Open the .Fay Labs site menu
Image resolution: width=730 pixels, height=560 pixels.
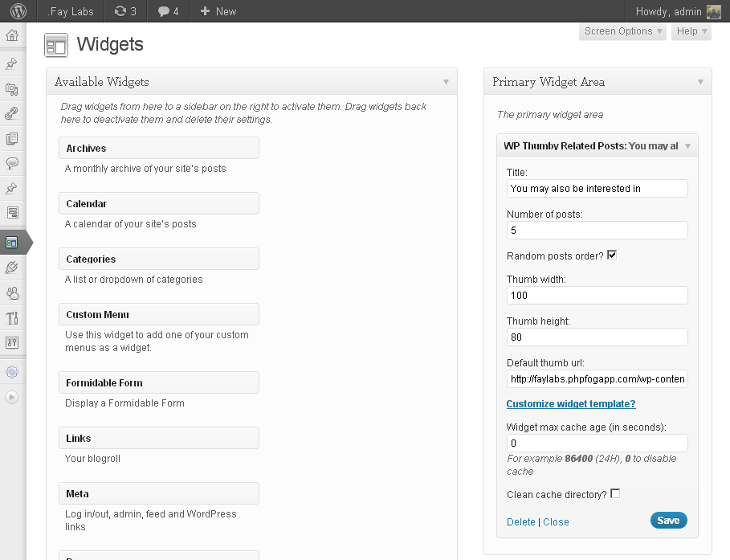(71, 11)
